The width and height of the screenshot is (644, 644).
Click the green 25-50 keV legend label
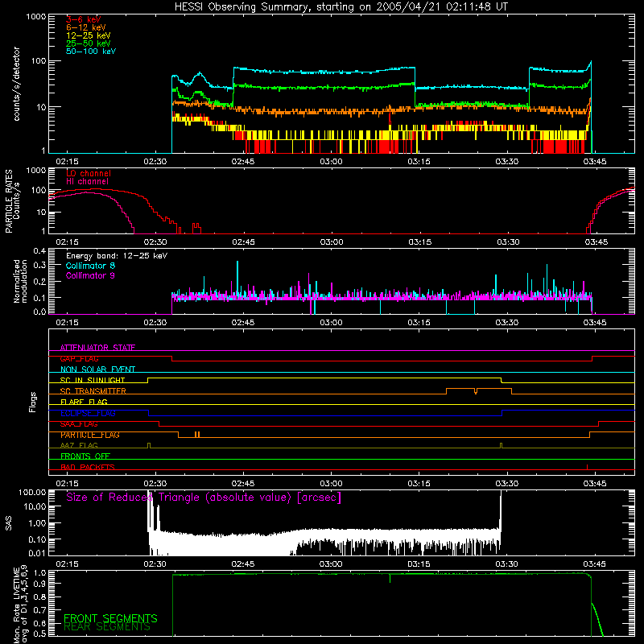coord(89,43)
